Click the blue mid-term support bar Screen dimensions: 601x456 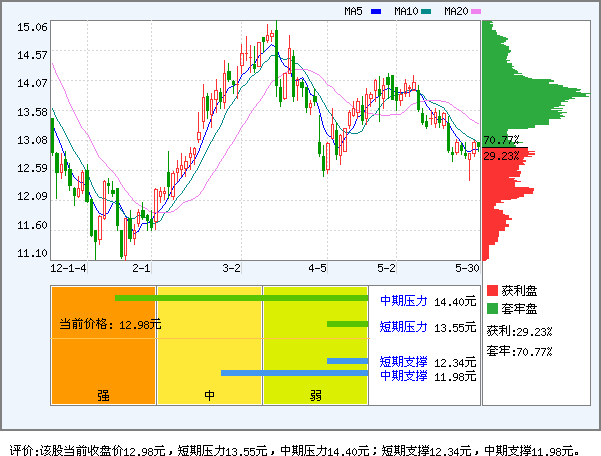295,373
